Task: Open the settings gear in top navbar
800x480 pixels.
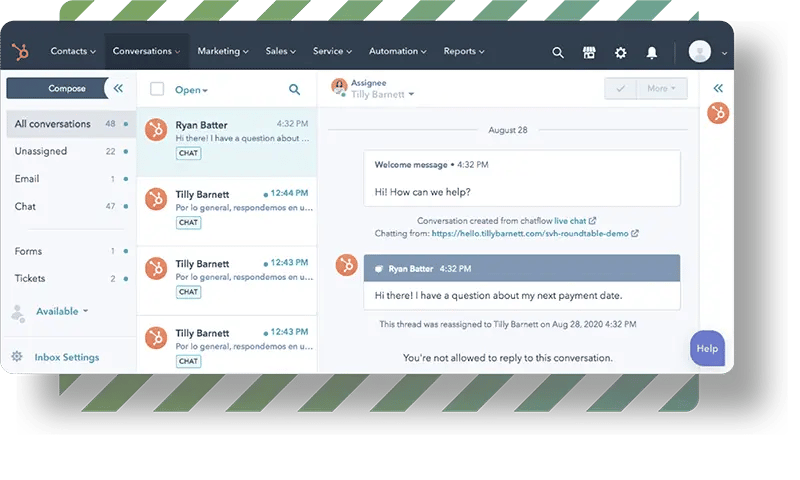Action: (620, 53)
